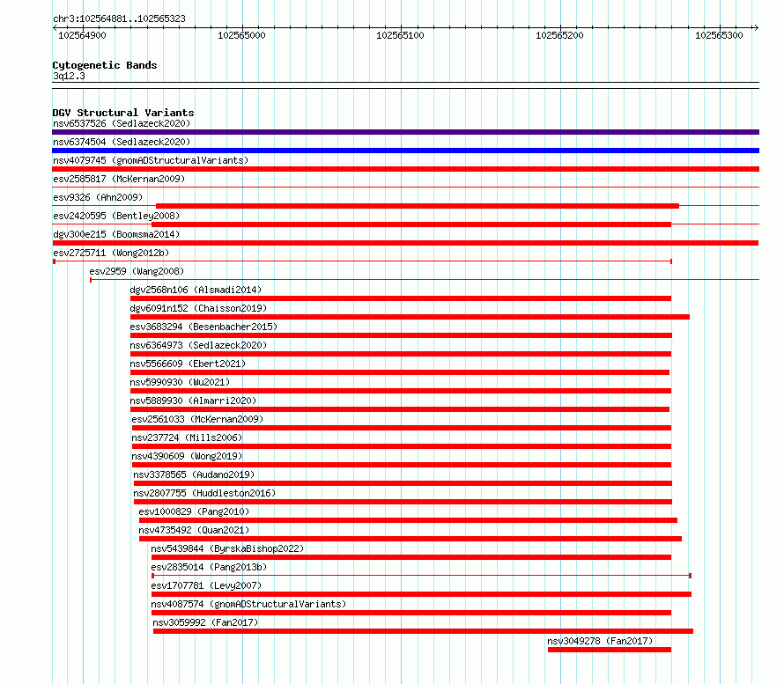Open nsv5566609 (Ebert2021) variant
Screen dimensions: 784x684
point(188,364)
